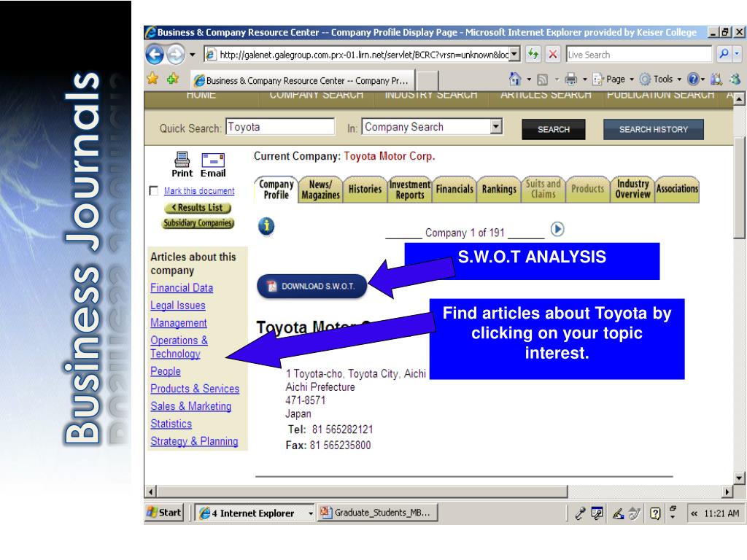
Task: Expand the address bar history dropdown
Action: 514,54
